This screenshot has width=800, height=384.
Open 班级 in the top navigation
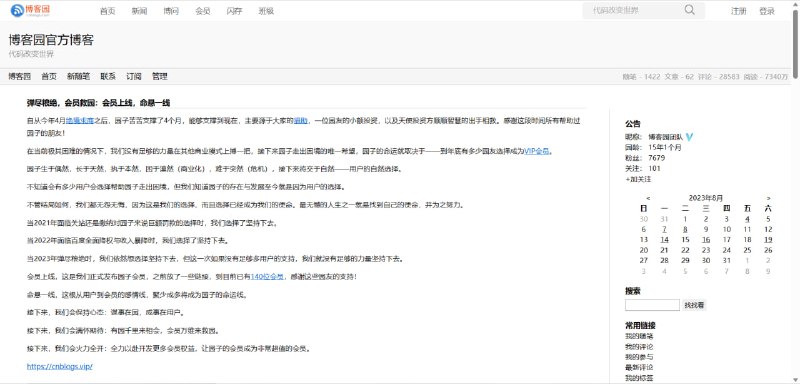pyautogui.click(x=266, y=11)
